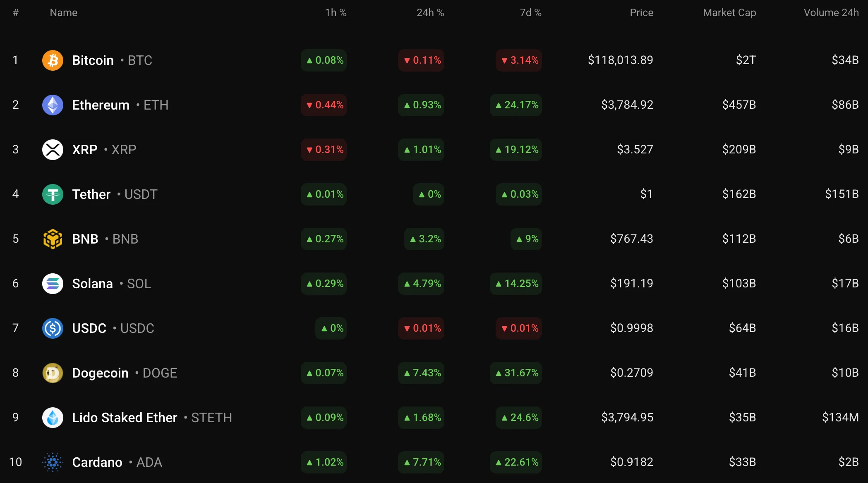Click Dogecoin's 7d 31.67% badge
868x483 pixels.
click(x=516, y=373)
